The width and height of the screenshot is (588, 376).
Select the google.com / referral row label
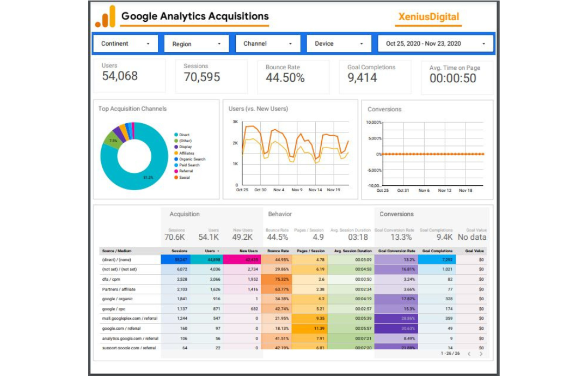click(121, 329)
